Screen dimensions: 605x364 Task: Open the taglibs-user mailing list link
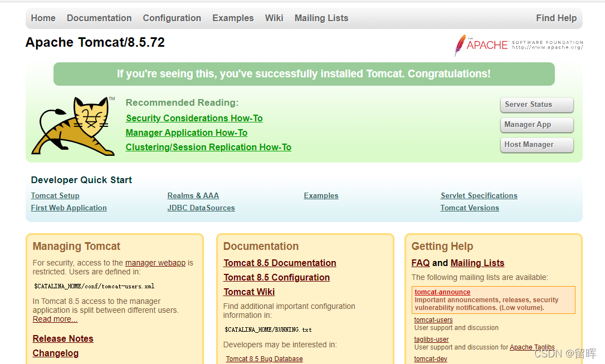[431, 340]
